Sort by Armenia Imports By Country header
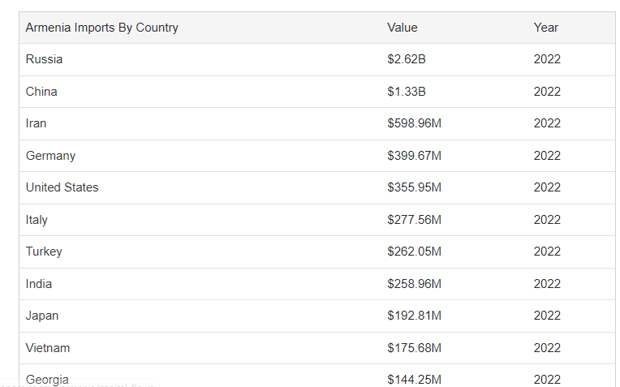620x387 pixels. 102,28
